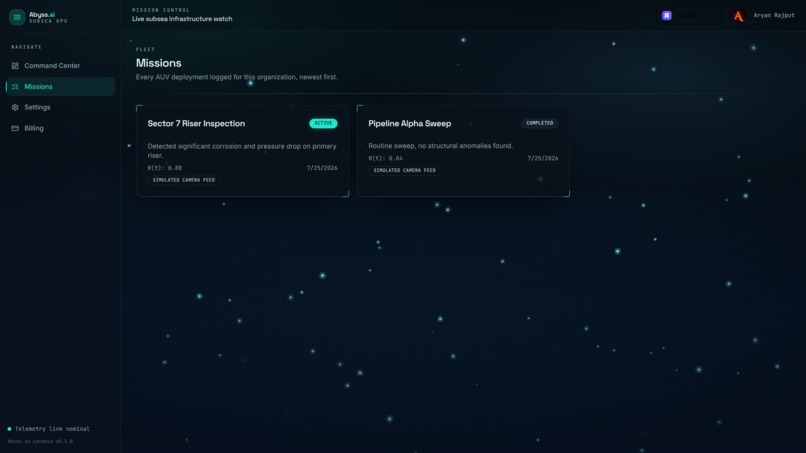The width and height of the screenshot is (806, 453).
Task: Open the Settings page
Action: tap(60, 107)
